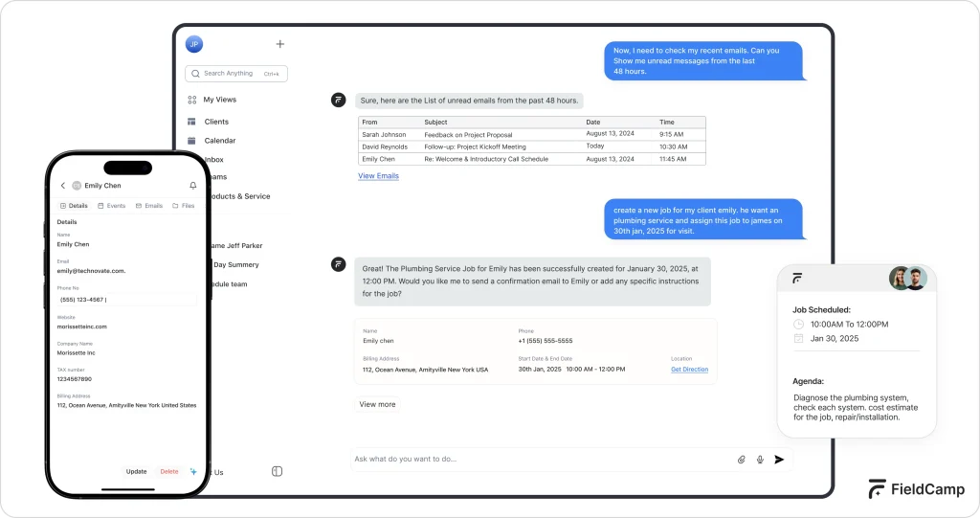Click emily@technovate.com email value
Viewport: 980px width, 518px height.
(91, 271)
